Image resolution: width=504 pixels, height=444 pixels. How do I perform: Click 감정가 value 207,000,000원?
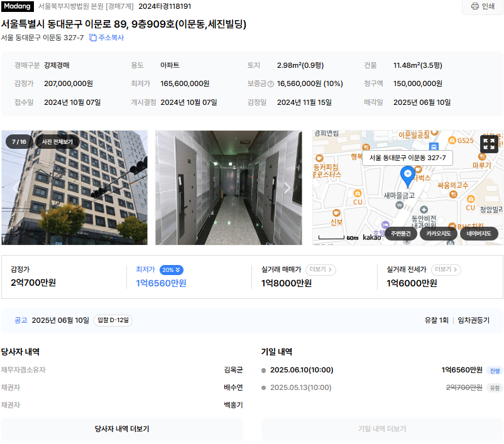tap(68, 84)
